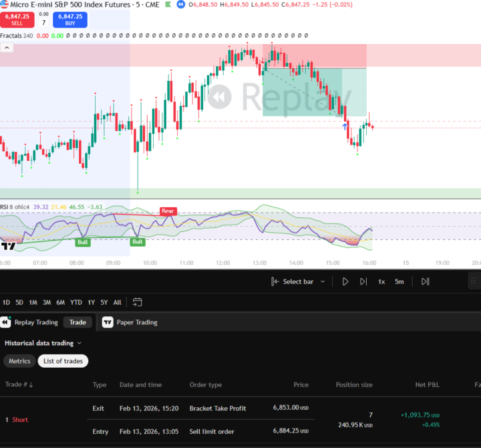Click the Bull label under 08:00
This screenshot has width=481, height=448.
pos(83,242)
